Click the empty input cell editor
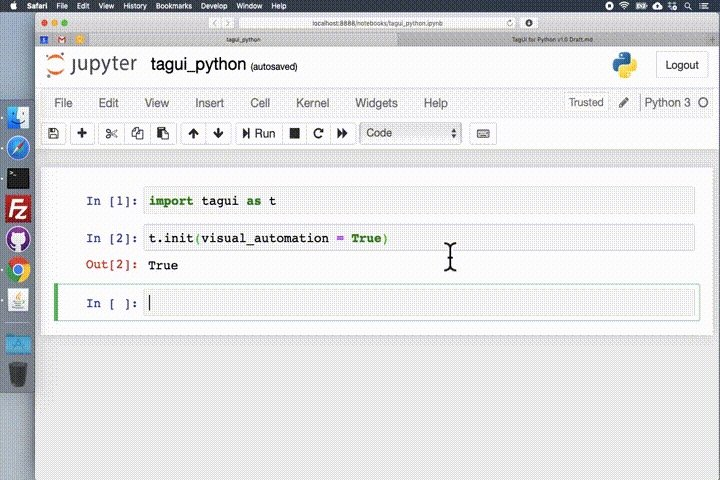The width and height of the screenshot is (720, 480). click(x=419, y=303)
